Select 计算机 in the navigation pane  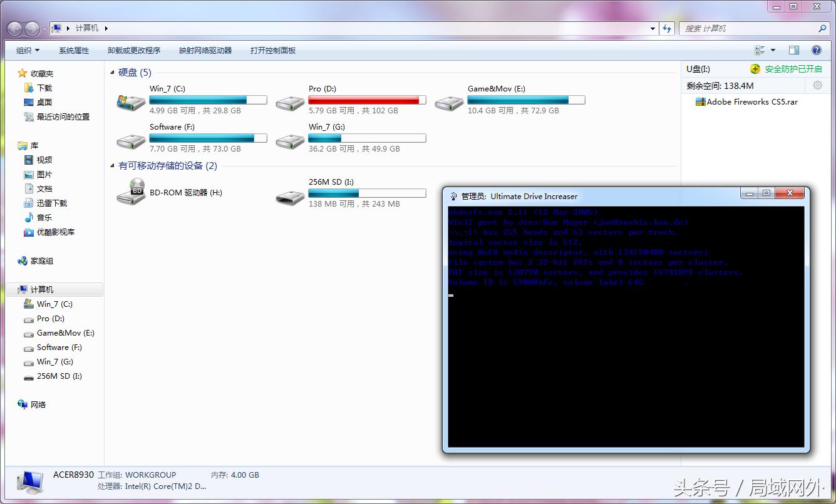coord(42,289)
